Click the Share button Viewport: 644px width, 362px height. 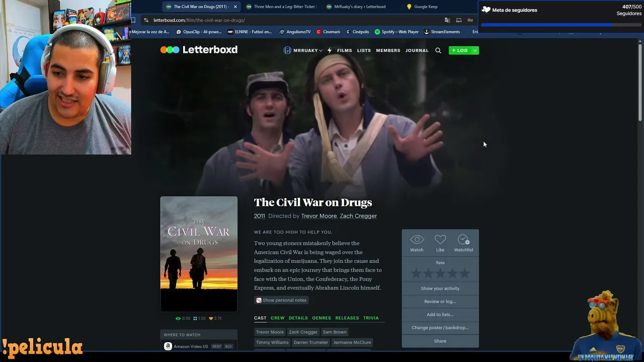(440, 341)
